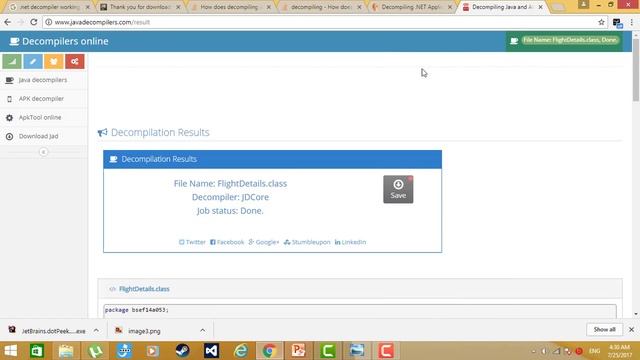Screen dimensions: 640x360
Task: Share result on LinkedIn
Action: [350, 242]
